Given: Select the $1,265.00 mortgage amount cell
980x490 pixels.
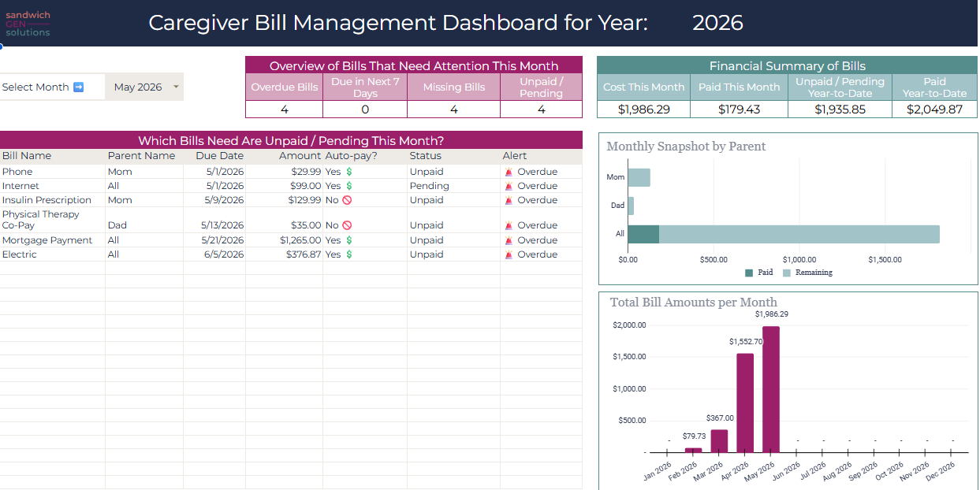Looking at the screenshot, I should point(284,240).
